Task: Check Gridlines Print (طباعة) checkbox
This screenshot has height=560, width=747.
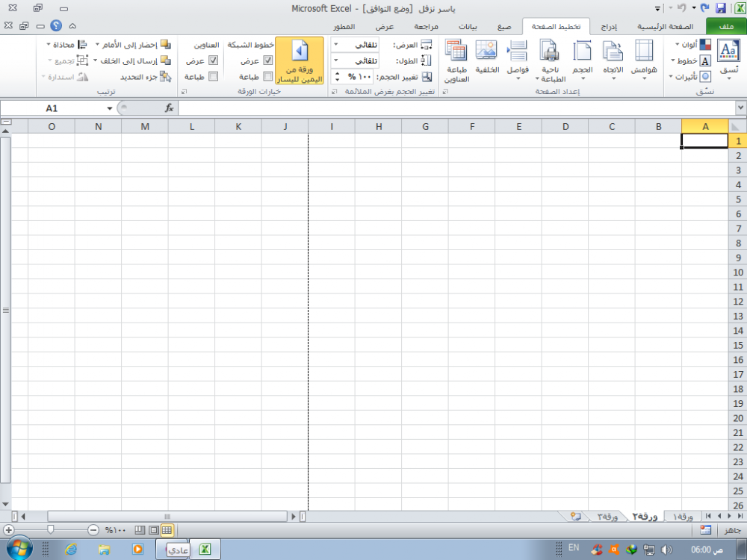Action: click(x=267, y=76)
